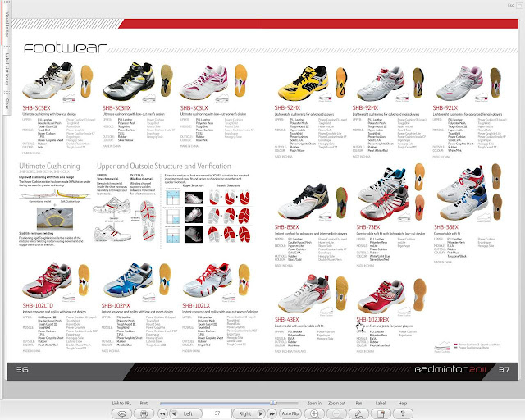Click the SHB-SC3MX shoe image

129,80
